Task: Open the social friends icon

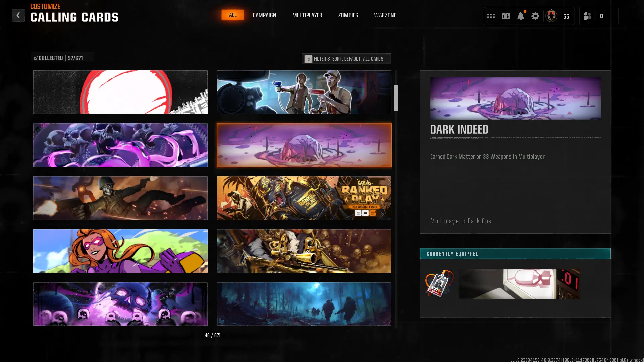Action: [587, 16]
